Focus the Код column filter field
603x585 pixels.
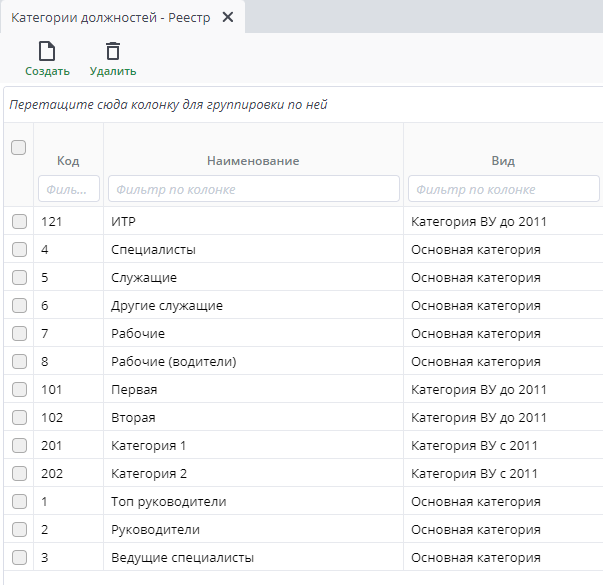69,189
